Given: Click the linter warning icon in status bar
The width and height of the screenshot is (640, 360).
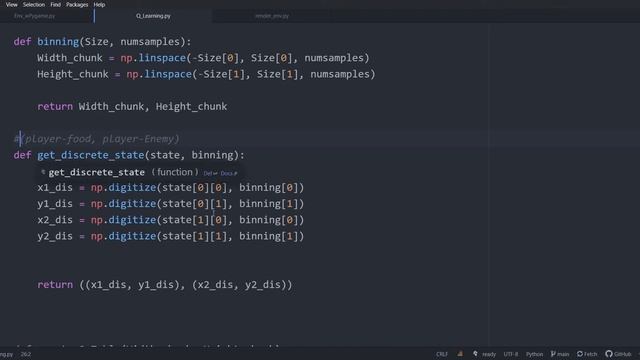Looking at the screenshot, I should click(460, 354).
